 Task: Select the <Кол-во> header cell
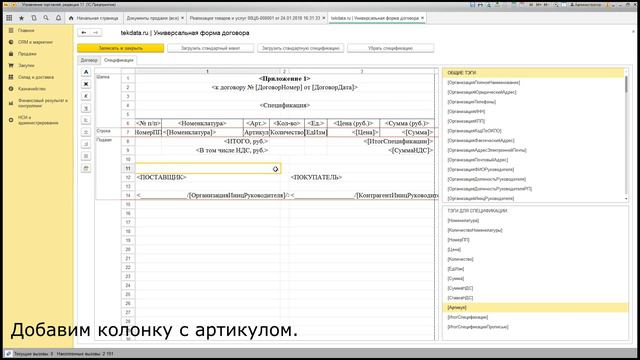287,123
